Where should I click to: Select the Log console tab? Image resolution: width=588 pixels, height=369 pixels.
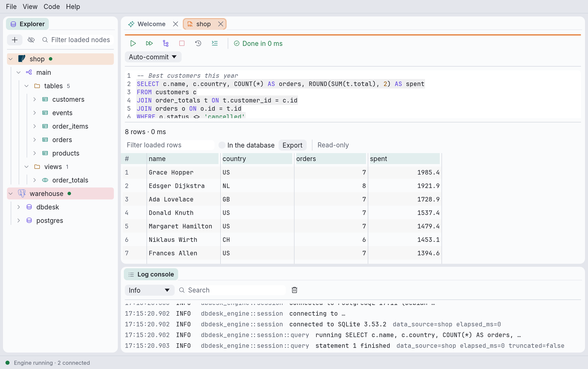coord(151,274)
